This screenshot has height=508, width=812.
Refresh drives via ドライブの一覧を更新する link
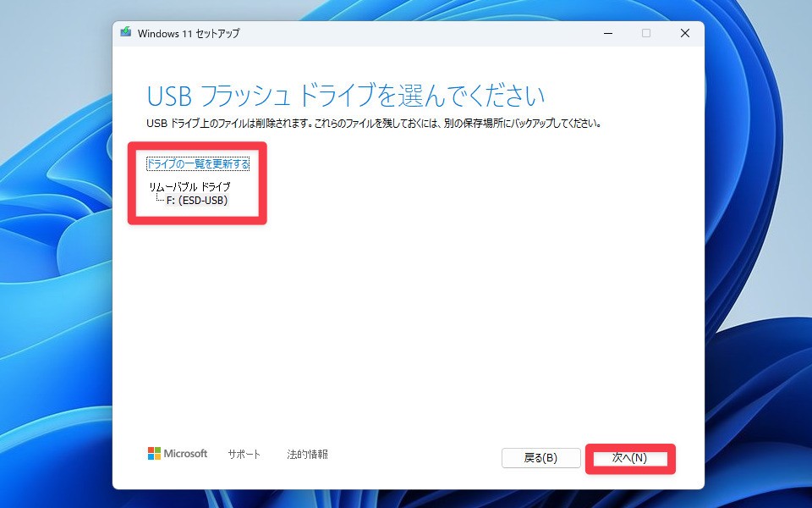pyautogui.click(x=198, y=163)
